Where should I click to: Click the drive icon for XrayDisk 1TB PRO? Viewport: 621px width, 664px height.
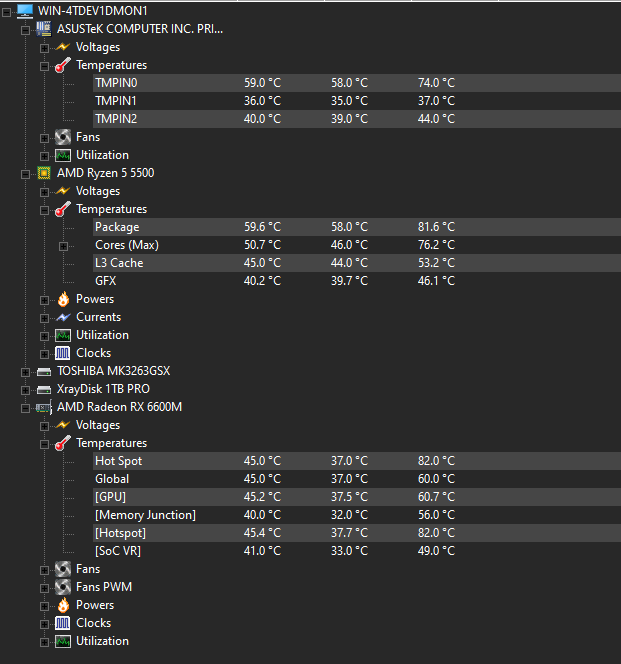(x=44, y=390)
